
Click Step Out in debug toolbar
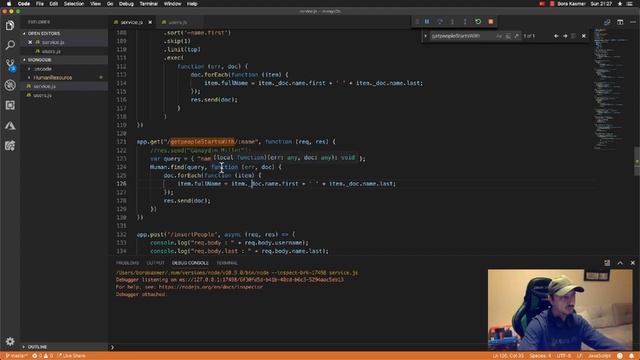pyautogui.click(x=465, y=22)
